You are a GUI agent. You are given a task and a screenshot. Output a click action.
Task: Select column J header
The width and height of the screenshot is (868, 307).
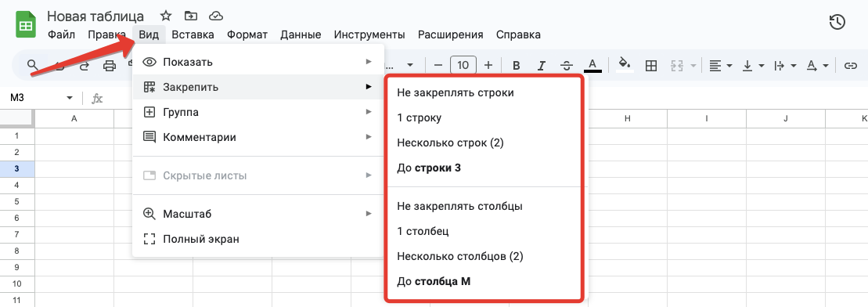pos(786,118)
